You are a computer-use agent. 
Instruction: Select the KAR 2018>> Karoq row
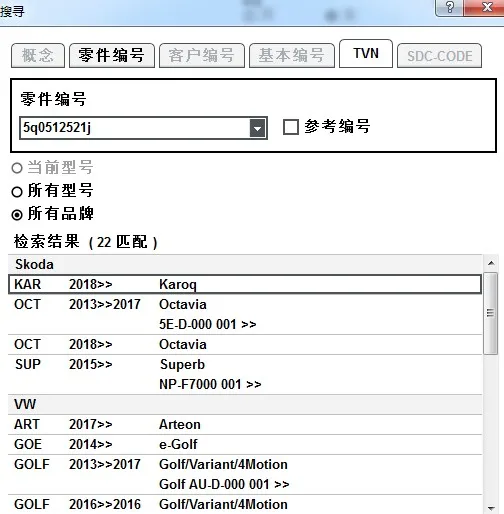click(x=245, y=284)
